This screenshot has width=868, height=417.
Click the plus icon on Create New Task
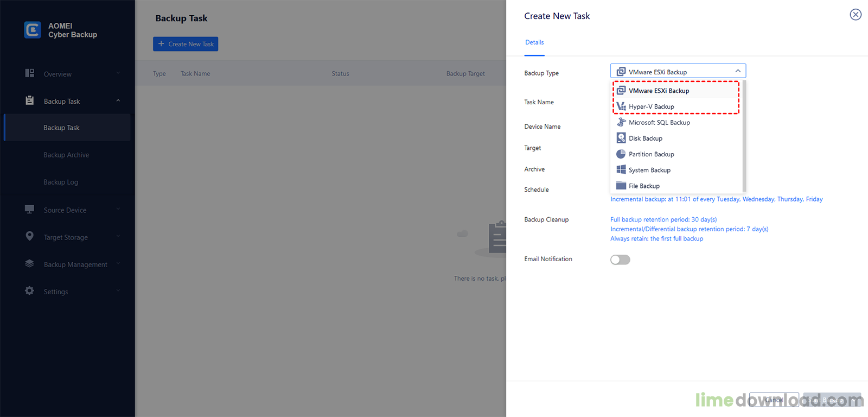161,43
